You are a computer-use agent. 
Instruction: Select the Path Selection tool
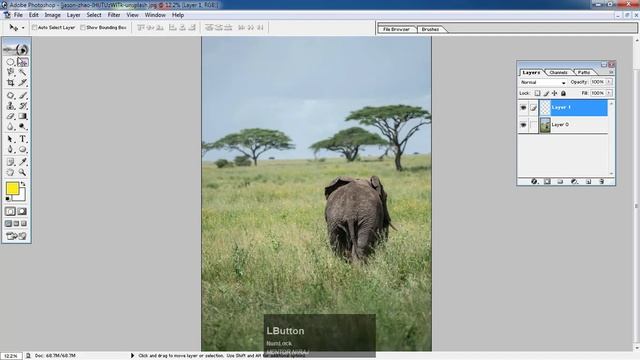10,139
